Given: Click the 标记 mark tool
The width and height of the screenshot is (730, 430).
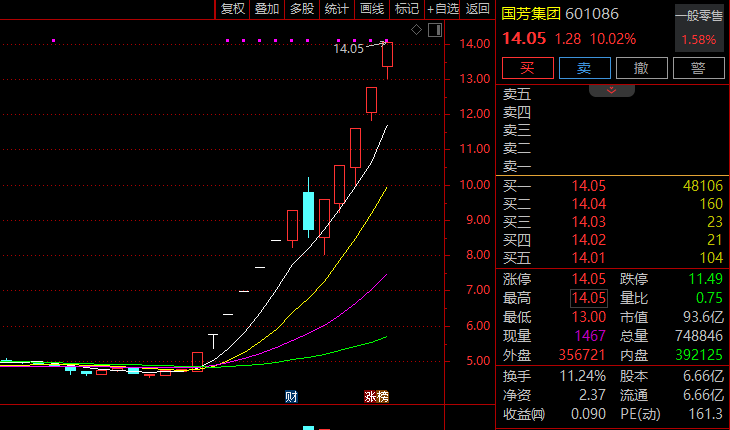Looking at the screenshot, I should [406, 9].
